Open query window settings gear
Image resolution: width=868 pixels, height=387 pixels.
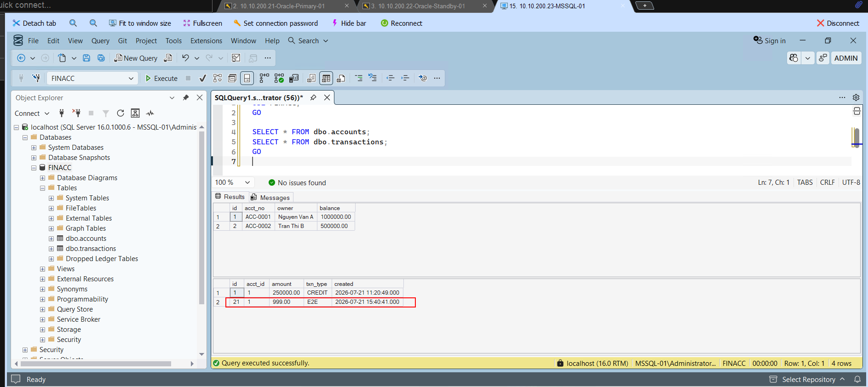tap(856, 97)
